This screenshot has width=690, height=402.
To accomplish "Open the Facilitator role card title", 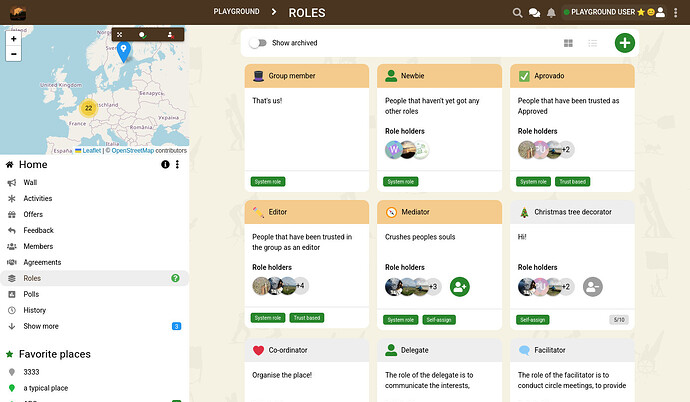I will click(x=550, y=350).
